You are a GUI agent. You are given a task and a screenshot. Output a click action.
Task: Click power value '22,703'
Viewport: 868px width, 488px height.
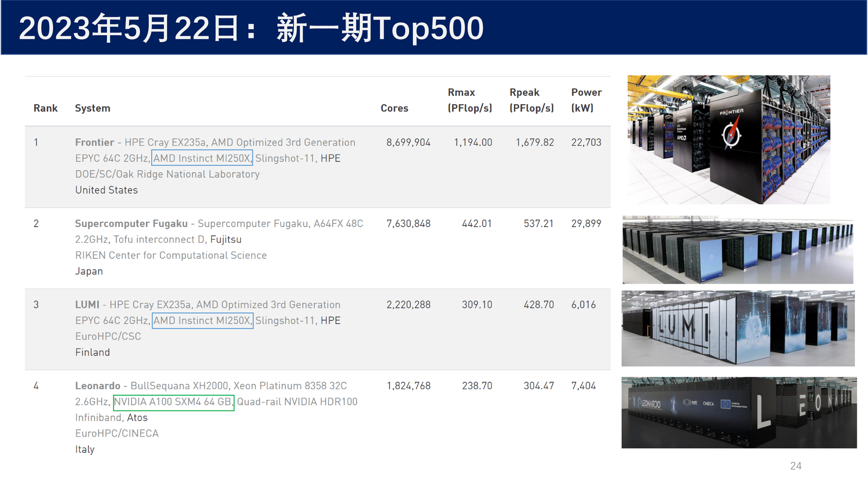[x=586, y=143]
